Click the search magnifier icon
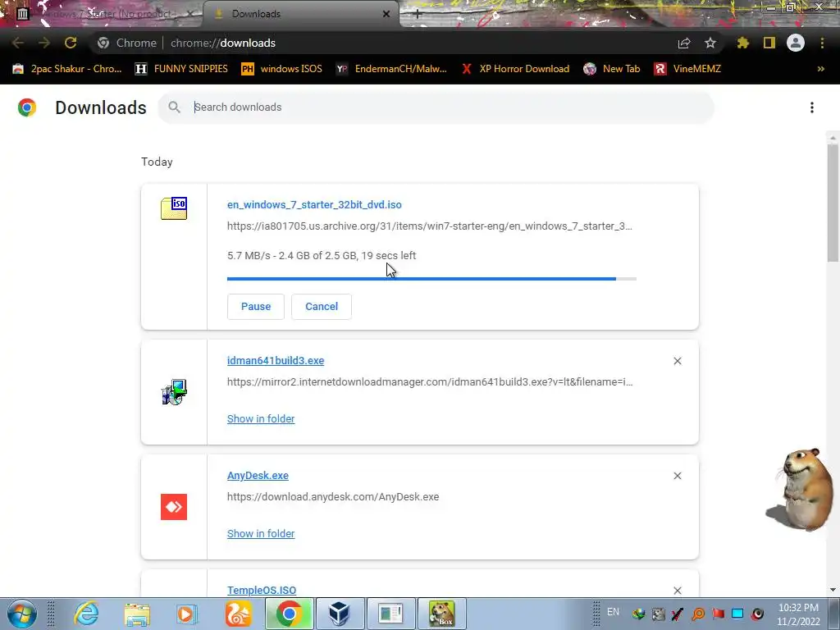Screen dimensions: 840x630 174,107
